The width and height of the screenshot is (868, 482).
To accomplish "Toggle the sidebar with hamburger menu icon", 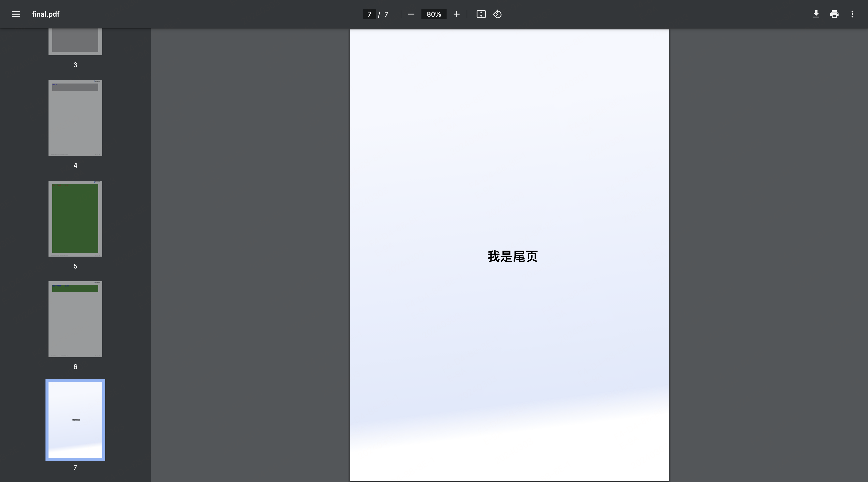I will tap(16, 14).
